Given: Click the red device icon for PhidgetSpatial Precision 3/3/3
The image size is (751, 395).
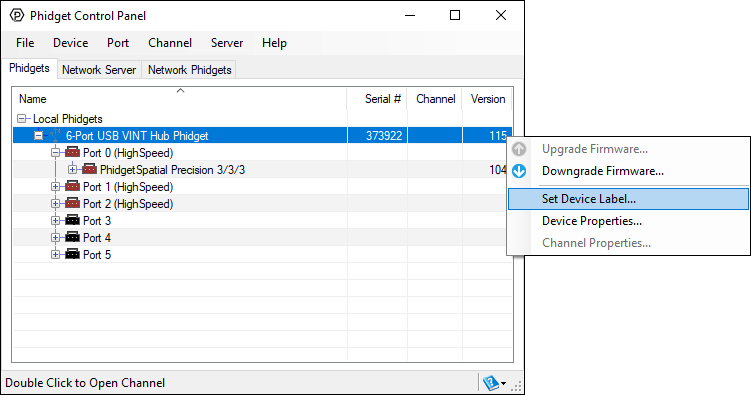Looking at the screenshot, I should [90, 169].
